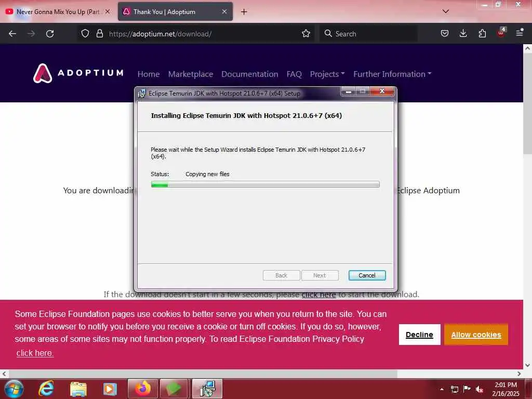Viewport: 532px width, 399px height.
Task: Open Windows Media Player from taskbar
Action: (110, 389)
